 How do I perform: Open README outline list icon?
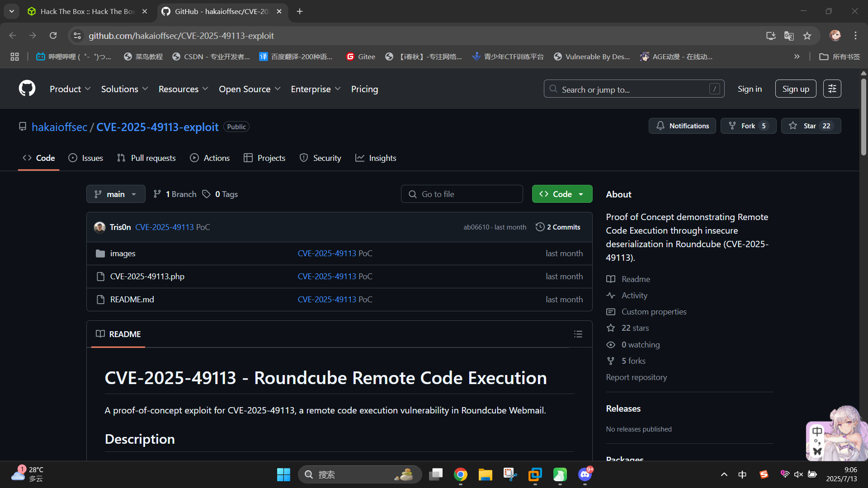[578, 334]
